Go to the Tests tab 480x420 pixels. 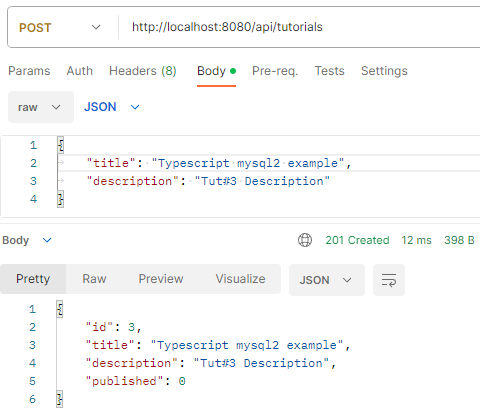[329, 71]
